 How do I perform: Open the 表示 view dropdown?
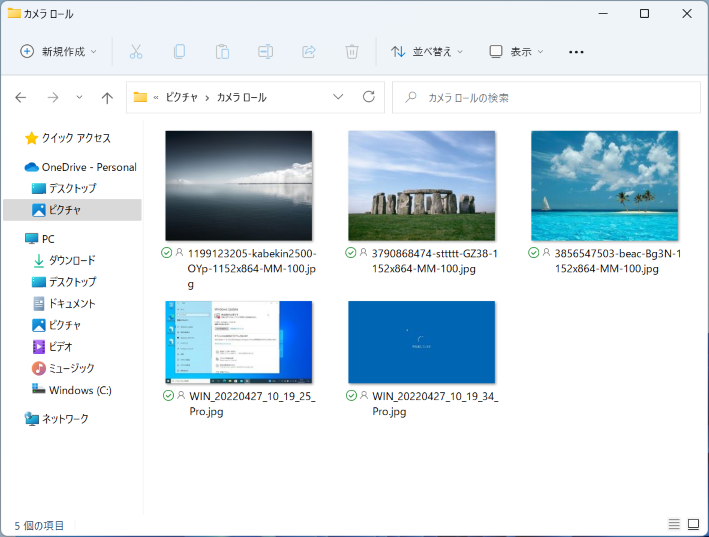click(x=517, y=52)
